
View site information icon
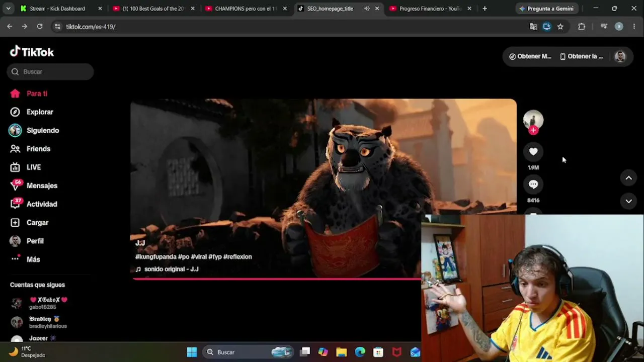pyautogui.click(x=57, y=27)
